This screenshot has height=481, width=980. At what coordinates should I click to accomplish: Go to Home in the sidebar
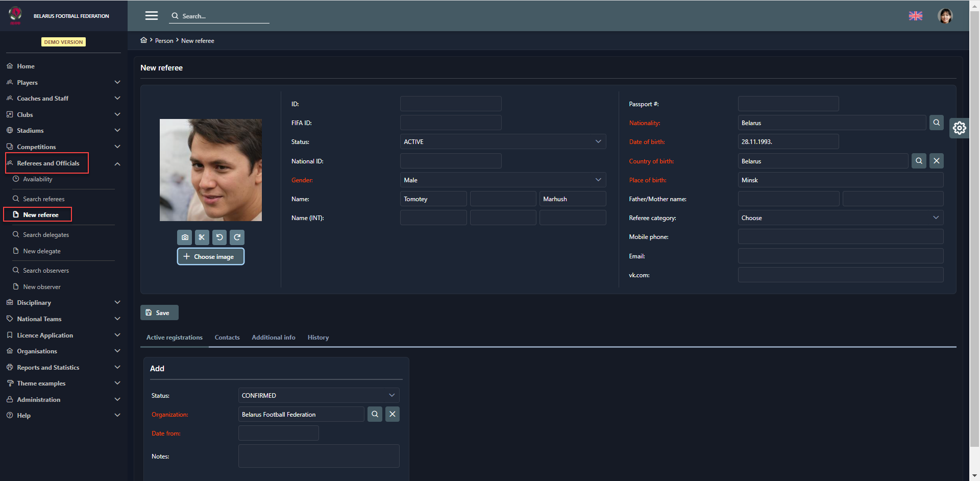click(26, 66)
